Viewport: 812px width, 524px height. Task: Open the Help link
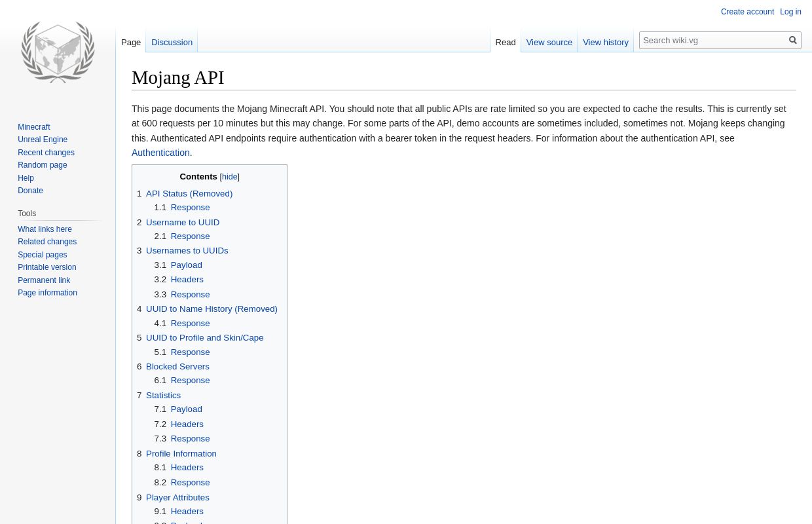tap(26, 178)
